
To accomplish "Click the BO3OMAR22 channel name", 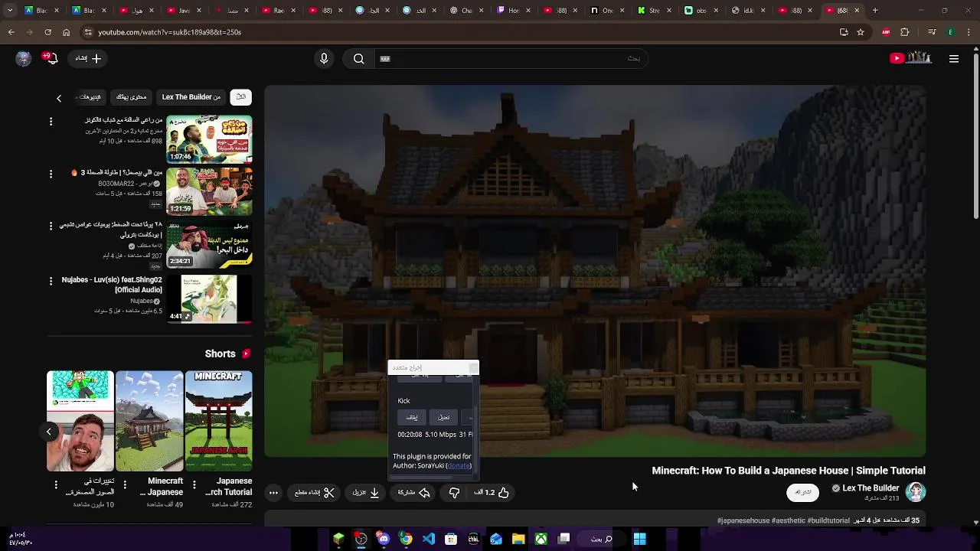I will click(124, 184).
